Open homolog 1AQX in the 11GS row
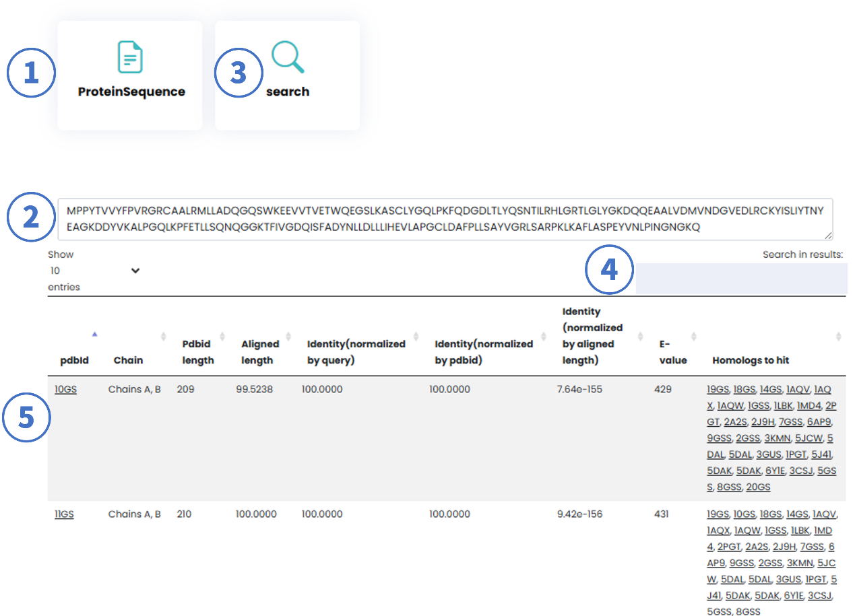The width and height of the screenshot is (855, 616). click(x=718, y=531)
